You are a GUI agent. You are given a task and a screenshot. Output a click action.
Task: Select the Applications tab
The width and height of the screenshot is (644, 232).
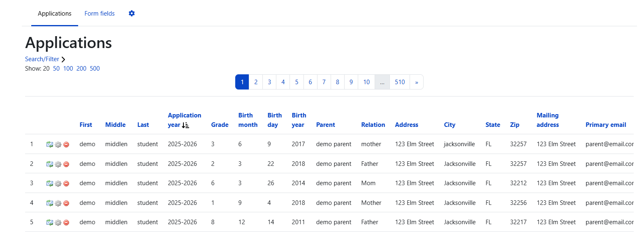pyautogui.click(x=55, y=14)
